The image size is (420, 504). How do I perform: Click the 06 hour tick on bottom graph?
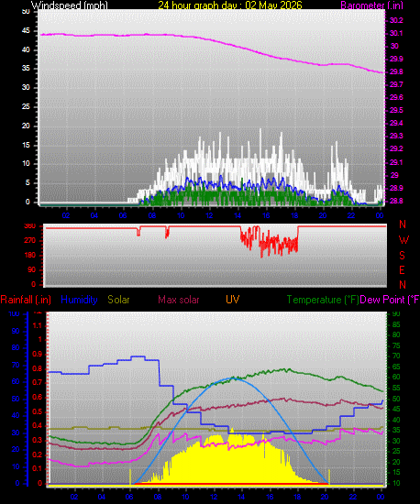[x=129, y=497]
